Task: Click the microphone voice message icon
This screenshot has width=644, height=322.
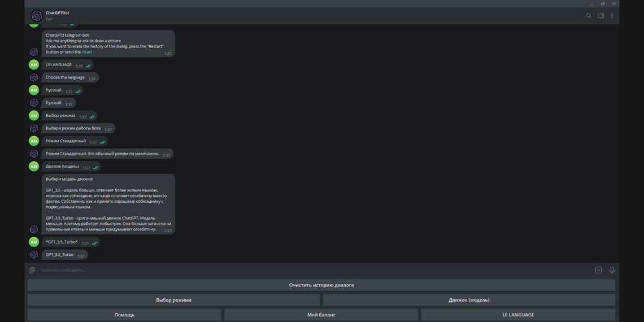Action: (612, 270)
